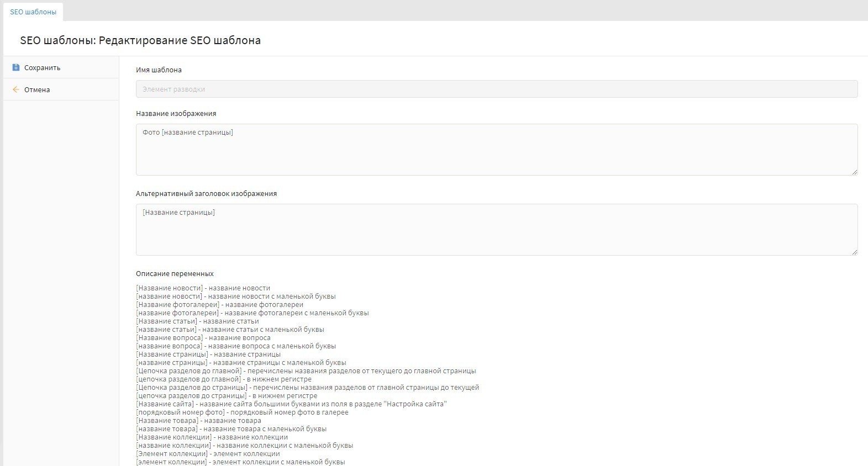Click the page title Редактирование SEO шаблона
The width and height of the screenshot is (868, 466).
pos(140,40)
